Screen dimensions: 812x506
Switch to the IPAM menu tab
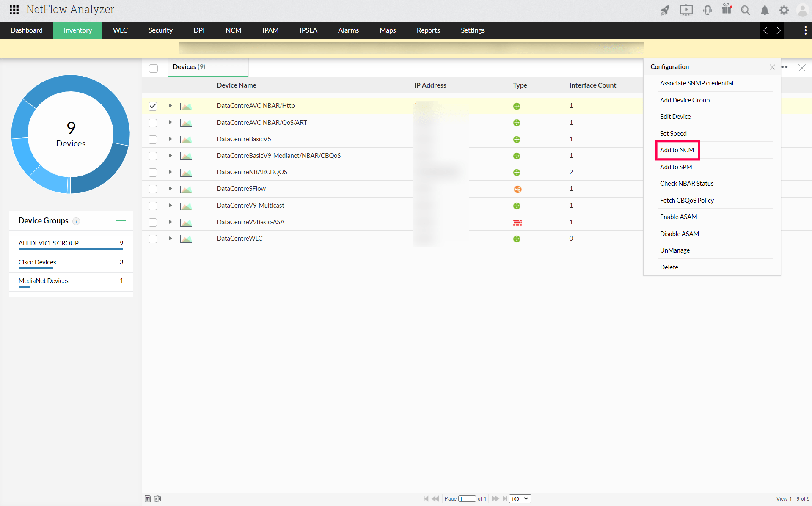270,30
